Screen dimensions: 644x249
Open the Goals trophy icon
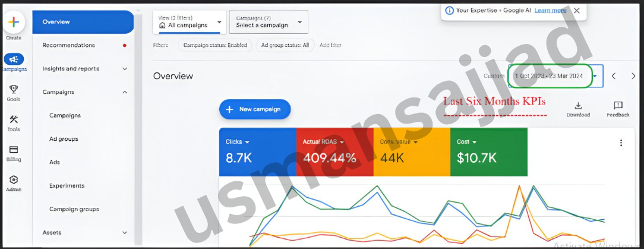coord(14,89)
